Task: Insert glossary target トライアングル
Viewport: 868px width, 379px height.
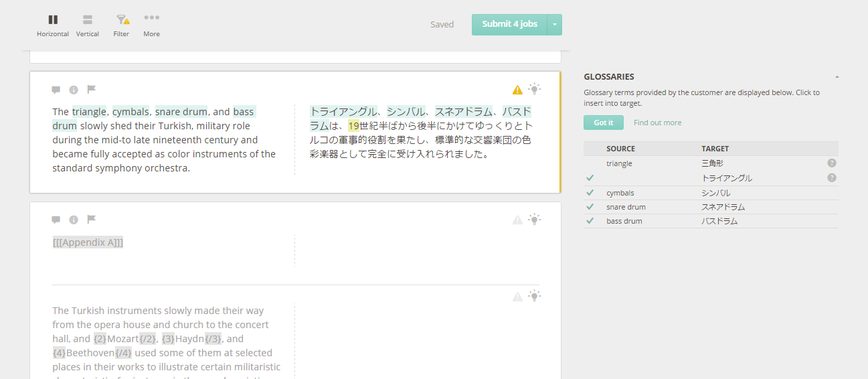Action: (726, 178)
